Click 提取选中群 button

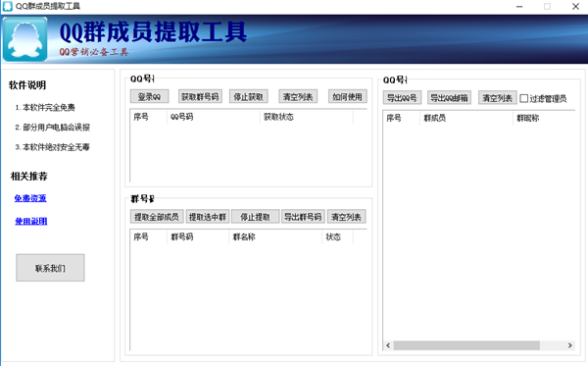point(208,217)
